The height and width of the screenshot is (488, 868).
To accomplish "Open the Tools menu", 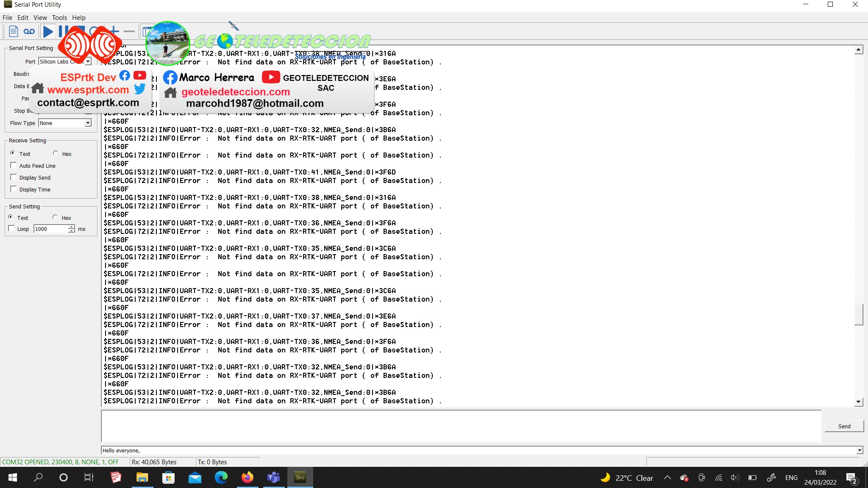I will (x=59, y=18).
